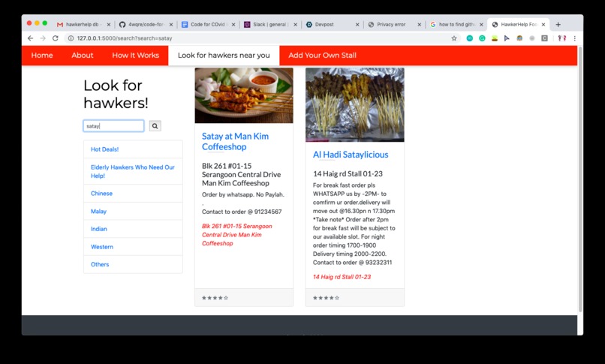Filter by Others category

pyautogui.click(x=133, y=264)
